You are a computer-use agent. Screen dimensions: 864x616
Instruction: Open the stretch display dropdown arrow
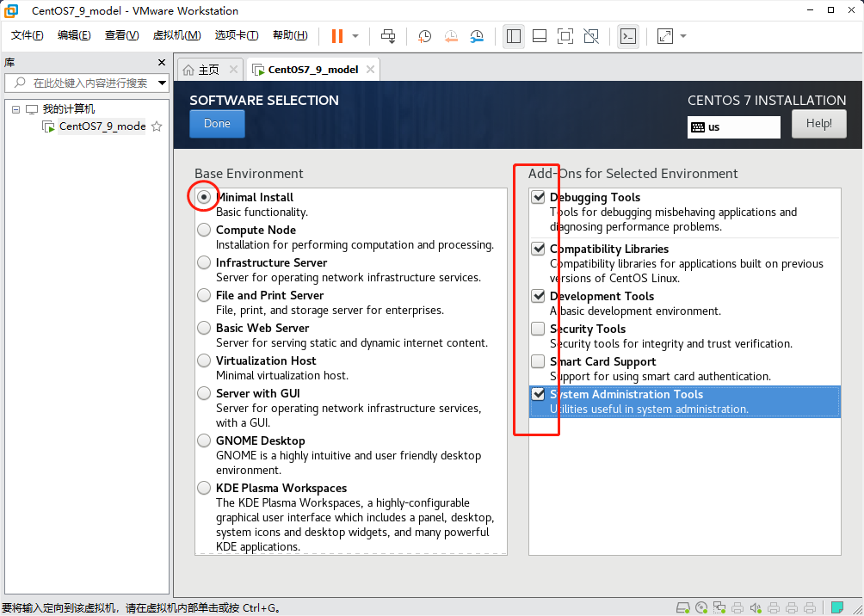(683, 36)
